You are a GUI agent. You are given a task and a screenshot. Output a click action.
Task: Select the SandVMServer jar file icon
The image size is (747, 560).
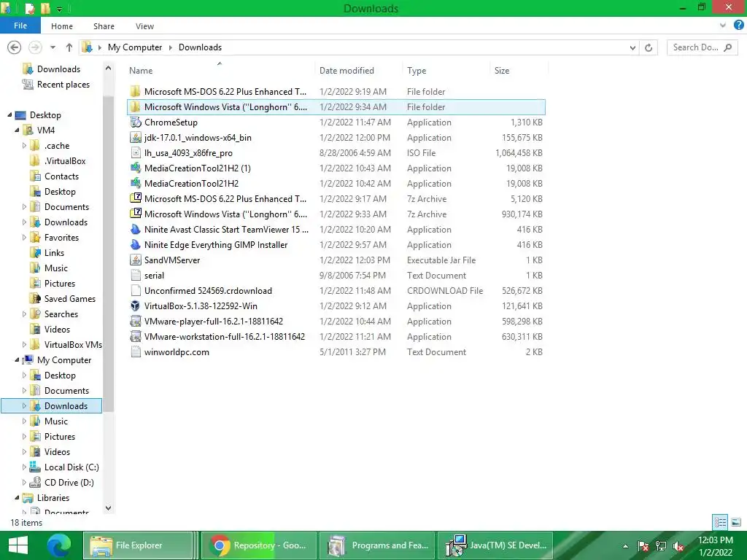tap(136, 260)
